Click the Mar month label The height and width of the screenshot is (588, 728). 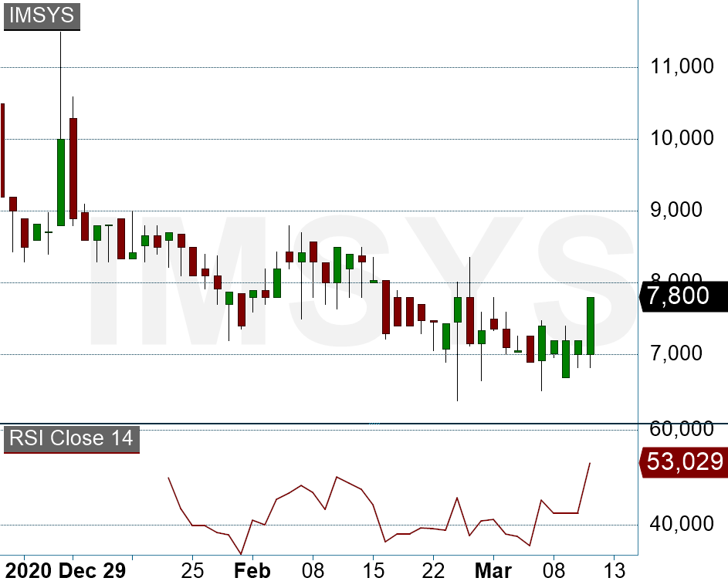pos(493,571)
